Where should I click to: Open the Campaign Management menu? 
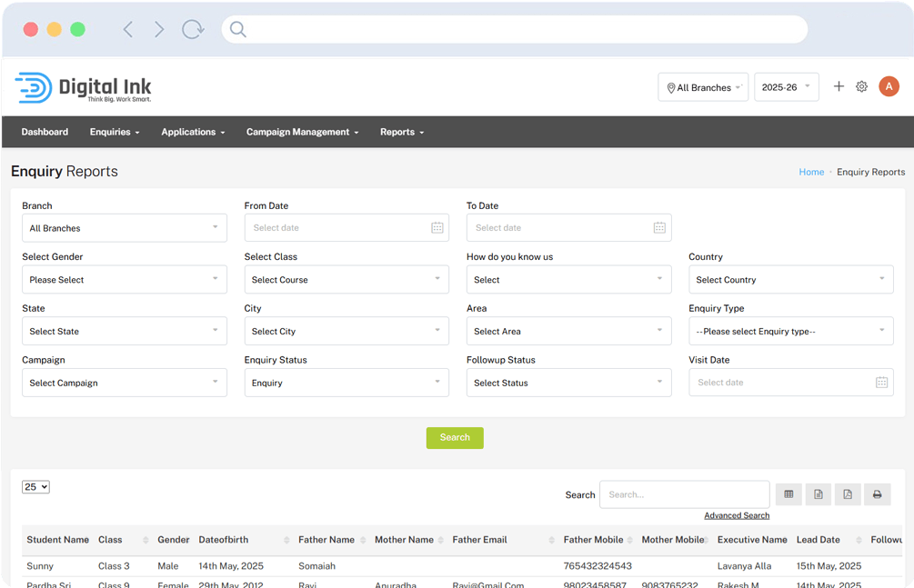coord(302,132)
